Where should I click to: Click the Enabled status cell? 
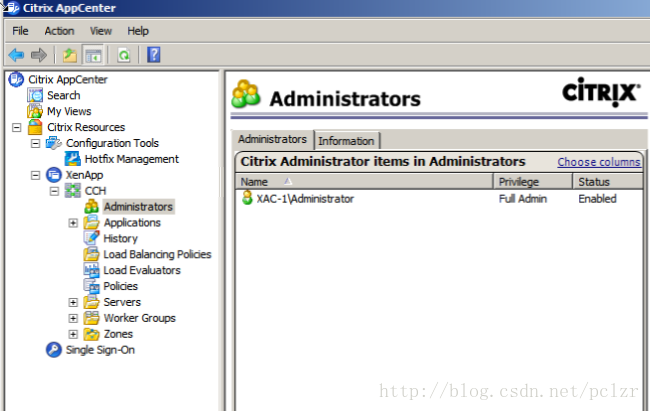(x=597, y=199)
